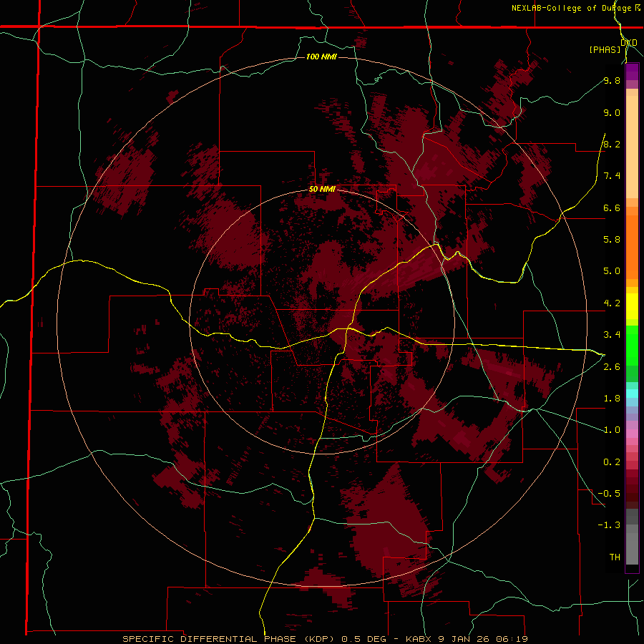Pick the purple top band on color bar
Viewport: 644px width, 644px height.
[632, 72]
